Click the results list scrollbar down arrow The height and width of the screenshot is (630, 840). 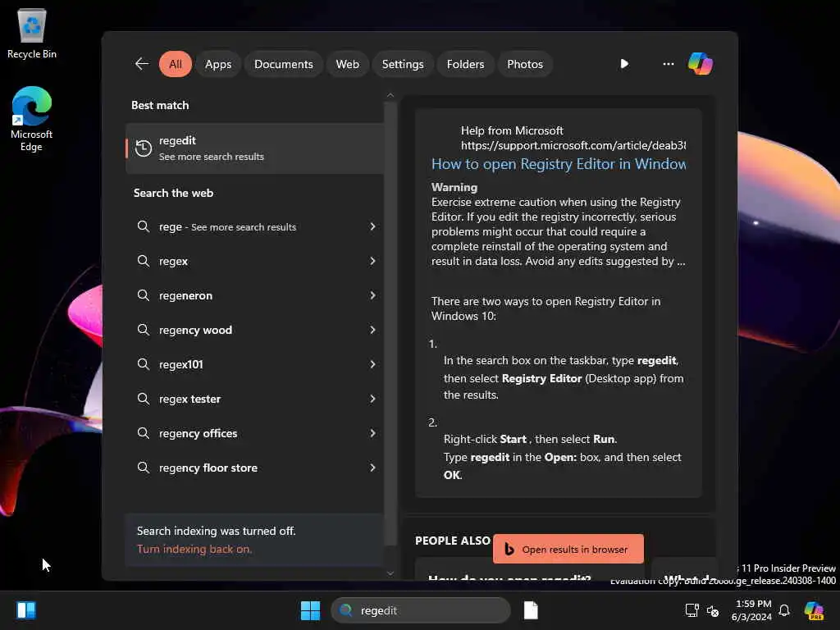(x=390, y=573)
